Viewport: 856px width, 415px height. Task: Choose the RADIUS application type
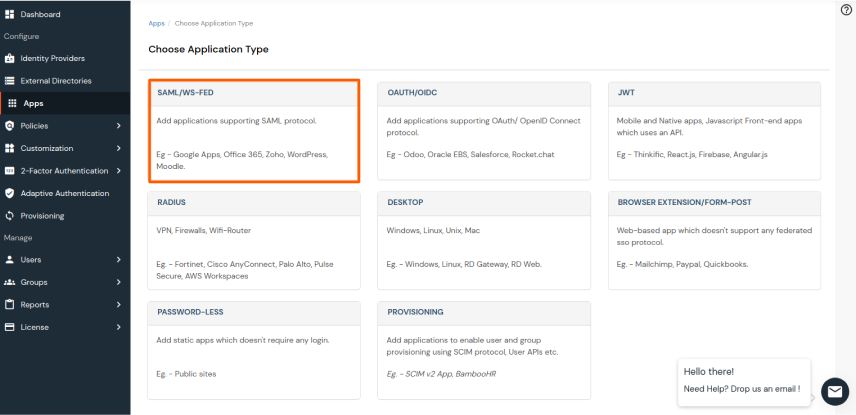(254, 240)
